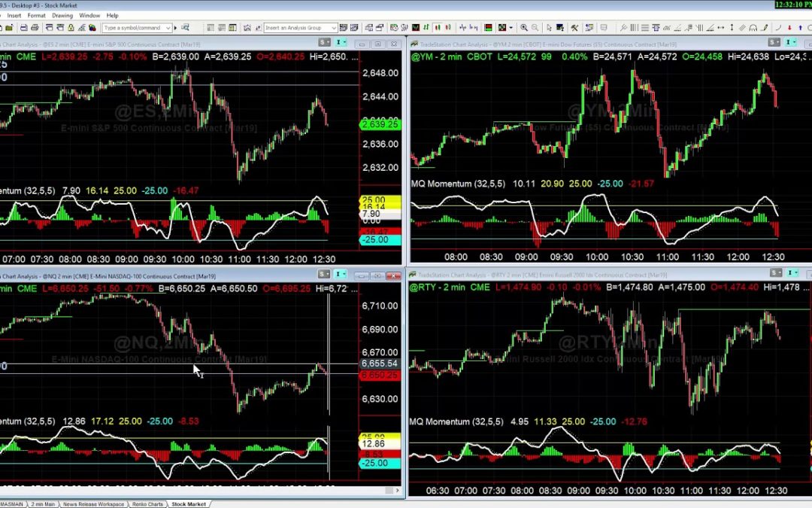
Task: Click the Print Preview icon in the toolbar
Action: [35, 28]
